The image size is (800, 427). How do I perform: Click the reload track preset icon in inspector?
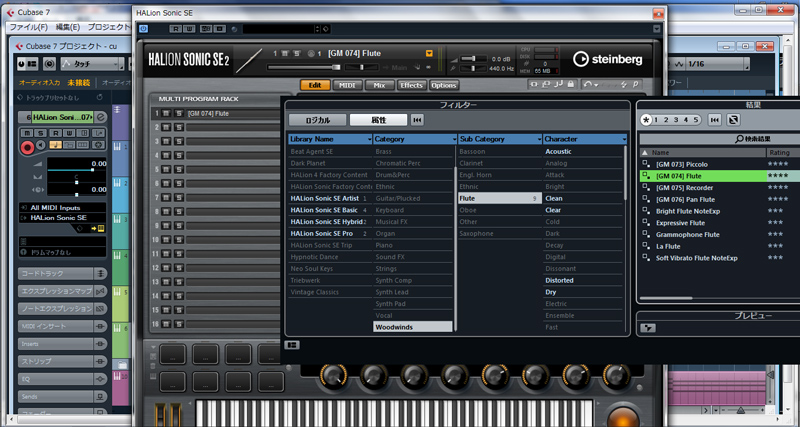99,97
